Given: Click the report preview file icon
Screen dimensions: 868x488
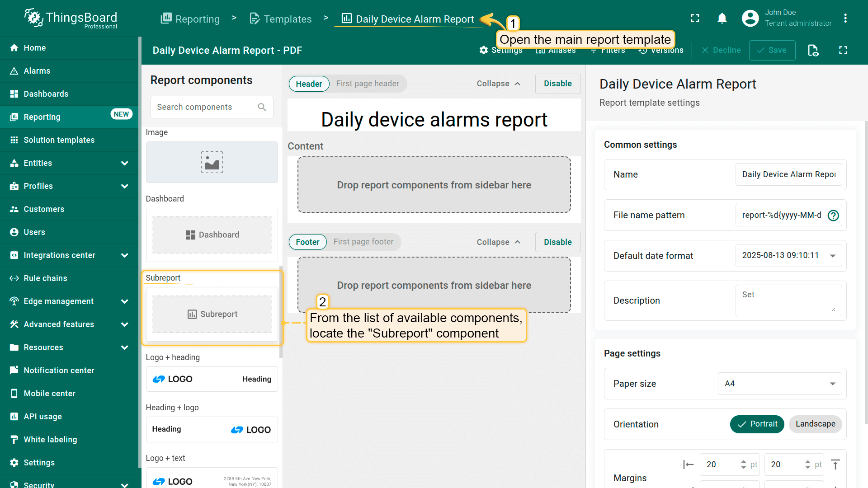Looking at the screenshot, I should (x=813, y=50).
